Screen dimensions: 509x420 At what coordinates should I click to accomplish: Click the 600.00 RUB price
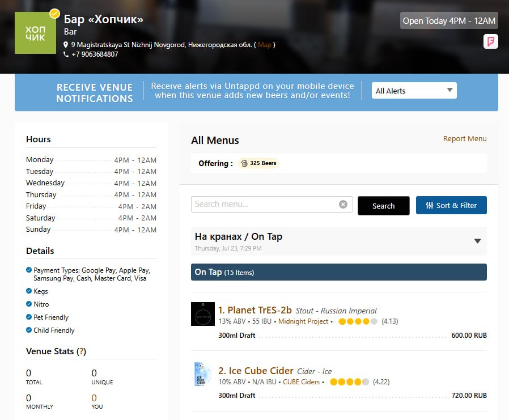pos(469,336)
